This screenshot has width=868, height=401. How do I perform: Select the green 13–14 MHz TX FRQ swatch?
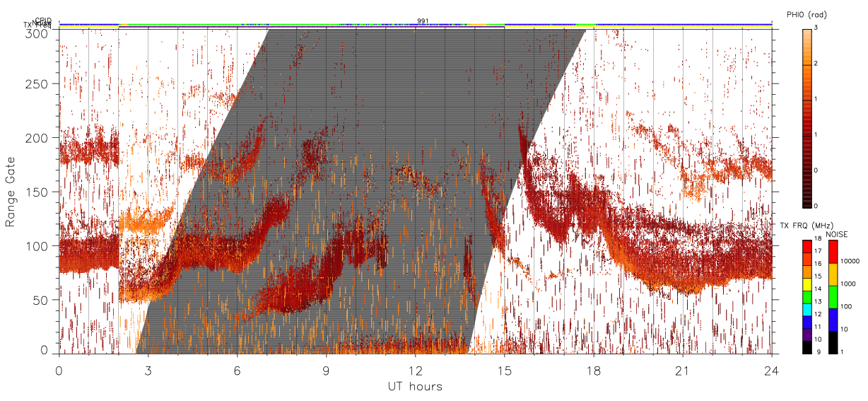807,297
